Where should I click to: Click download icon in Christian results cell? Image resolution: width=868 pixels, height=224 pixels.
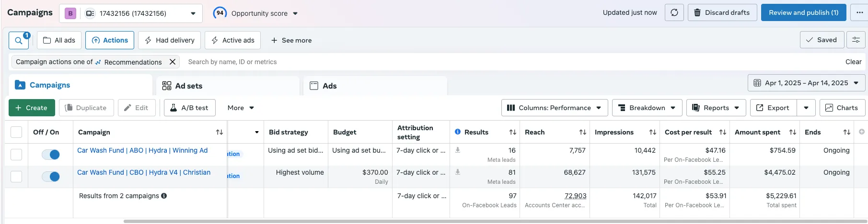(458, 172)
